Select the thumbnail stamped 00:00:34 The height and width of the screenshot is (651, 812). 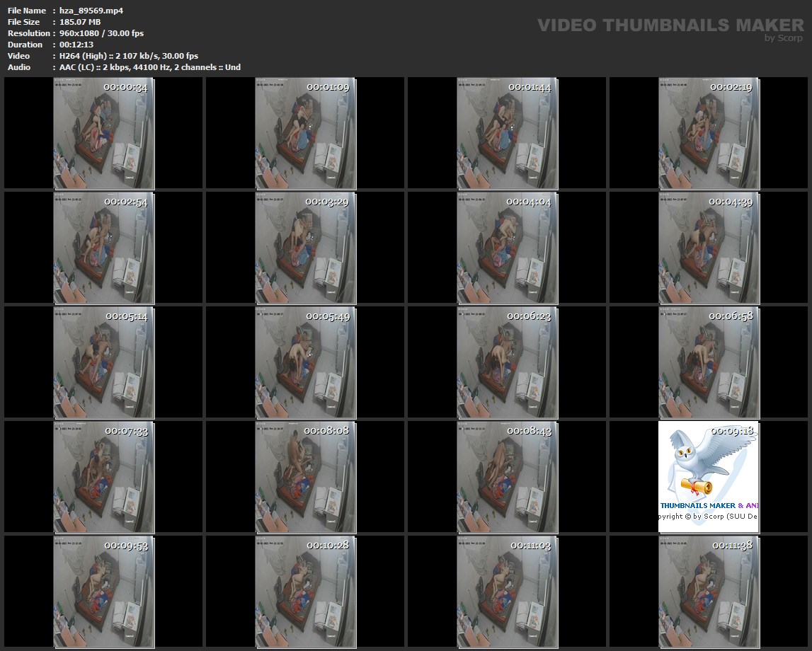[103, 133]
